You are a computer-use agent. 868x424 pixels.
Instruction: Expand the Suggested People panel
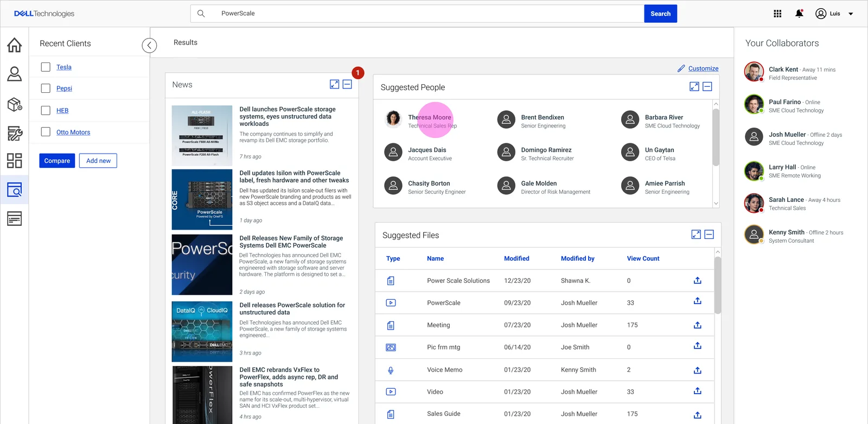pyautogui.click(x=694, y=86)
